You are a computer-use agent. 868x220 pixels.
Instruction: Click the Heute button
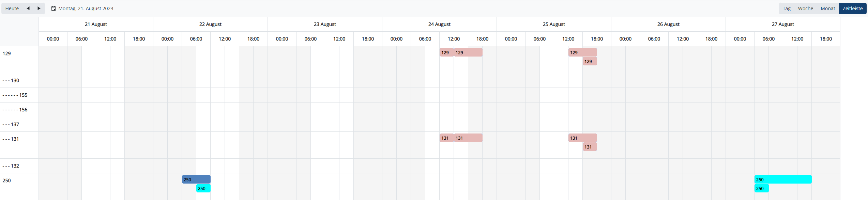click(x=12, y=9)
